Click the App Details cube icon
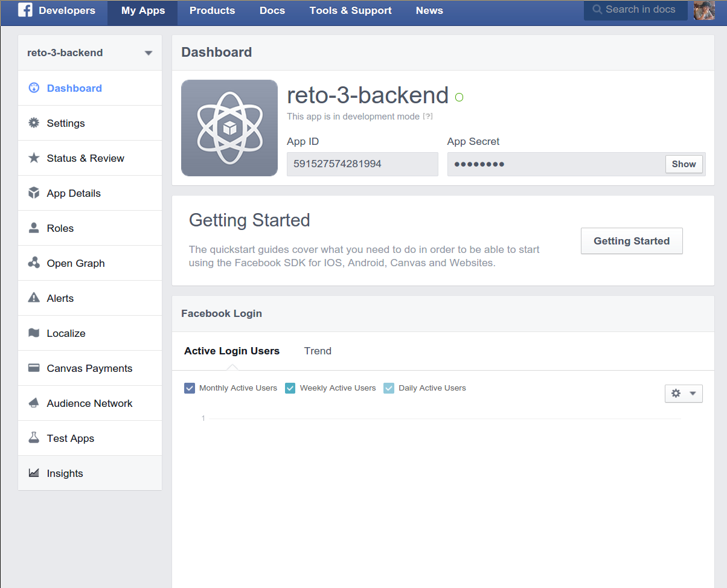 pos(34,193)
